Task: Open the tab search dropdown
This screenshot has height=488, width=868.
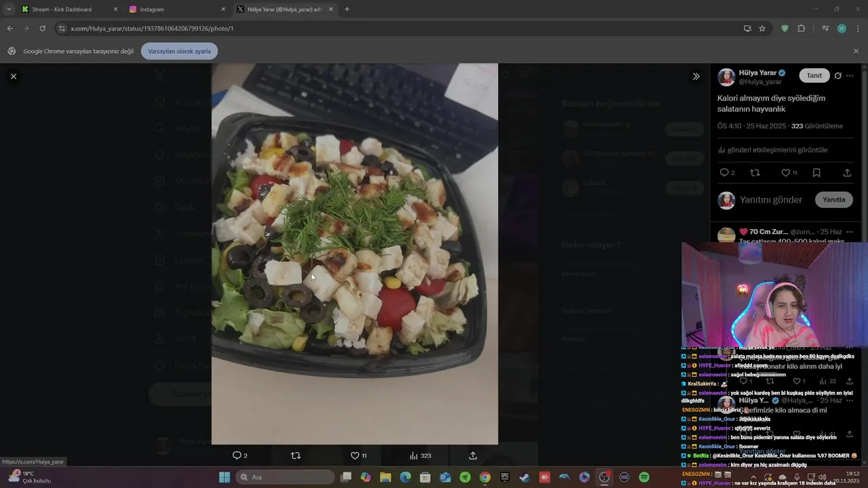Action: [8, 9]
